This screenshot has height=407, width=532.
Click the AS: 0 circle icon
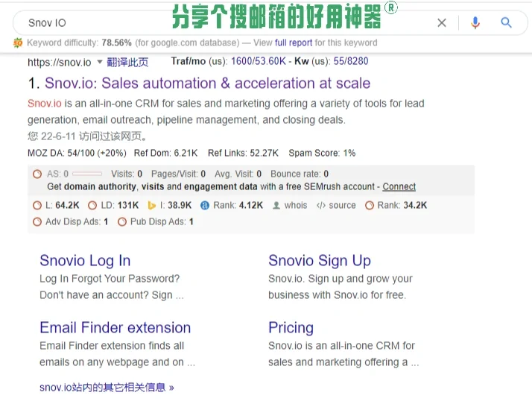pos(37,174)
